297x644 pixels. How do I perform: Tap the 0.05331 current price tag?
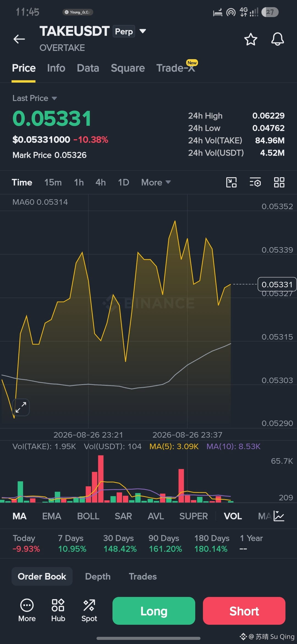(x=277, y=284)
